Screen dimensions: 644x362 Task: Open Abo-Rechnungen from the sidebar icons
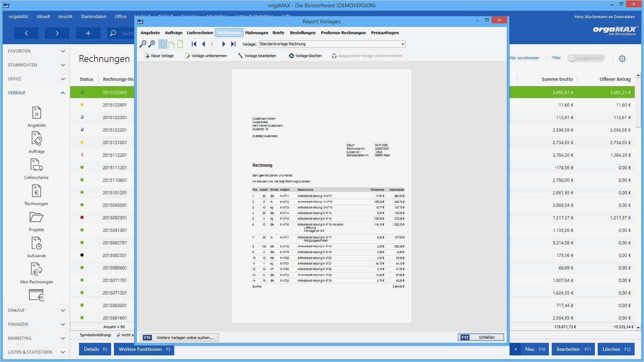tap(37, 274)
